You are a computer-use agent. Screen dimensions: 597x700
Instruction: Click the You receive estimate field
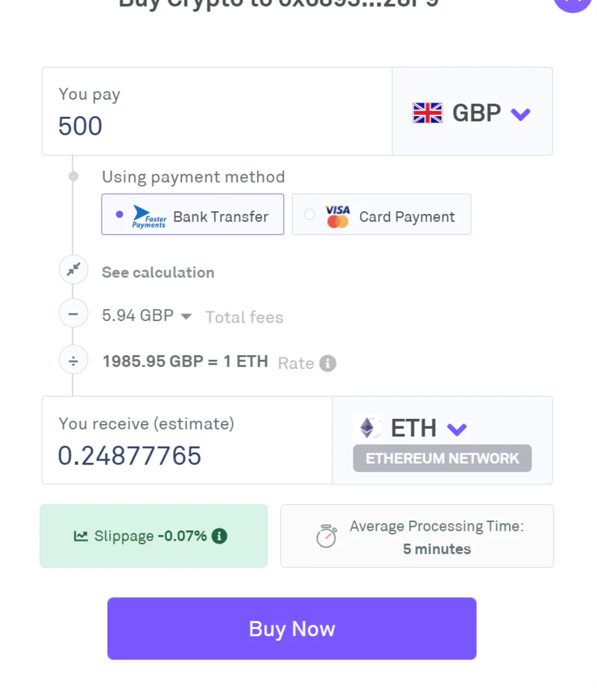coord(187,440)
